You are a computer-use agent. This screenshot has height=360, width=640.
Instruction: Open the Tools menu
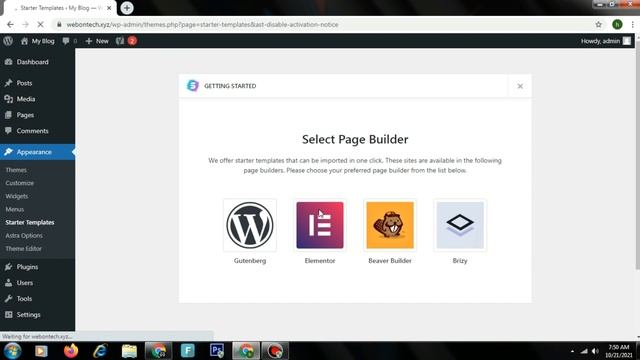coord(37,299)
